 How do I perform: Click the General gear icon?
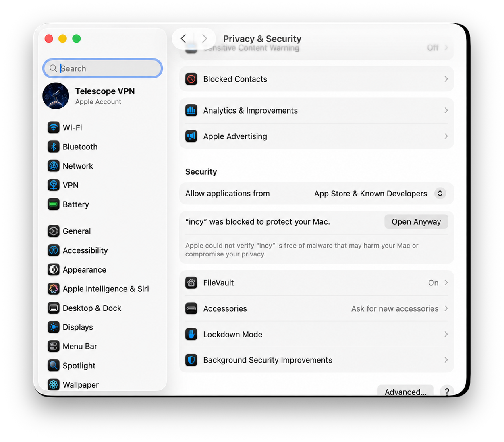(54, 231)
